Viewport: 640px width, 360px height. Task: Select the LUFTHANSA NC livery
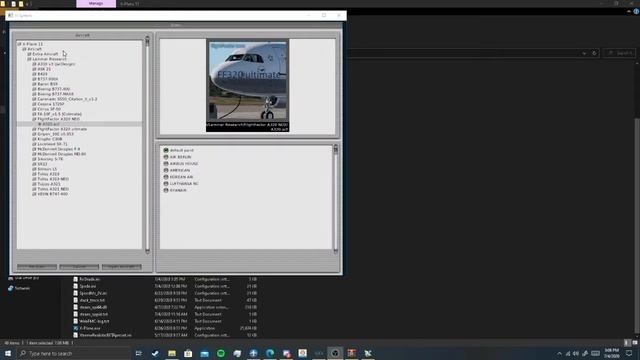181,184
